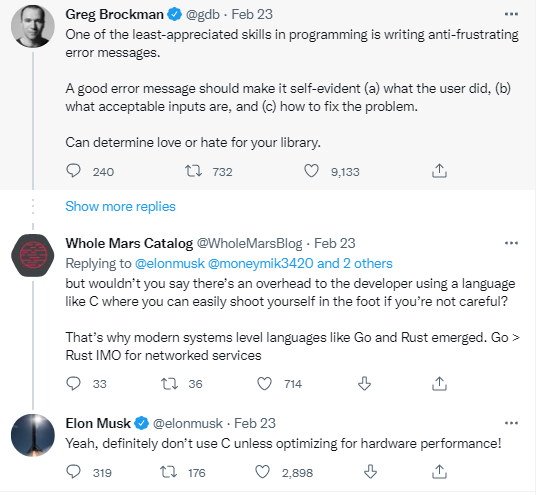Show more replies in the thread
The height and width of the screenshot is (495, 539).
(x=120, y=206)
